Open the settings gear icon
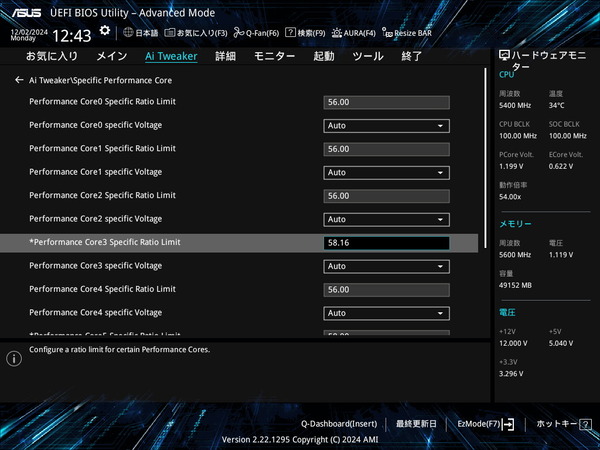Screen dimensions: 600x450 click(x=104, y=31)
